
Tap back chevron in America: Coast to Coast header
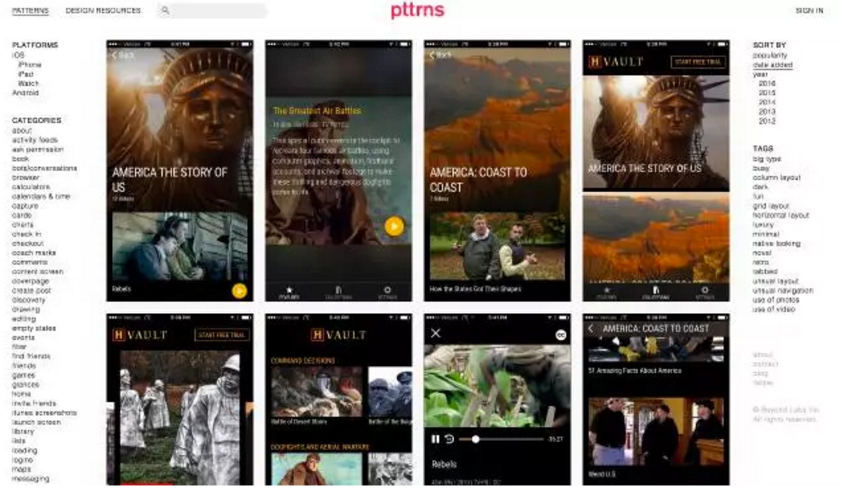(591, 329)
